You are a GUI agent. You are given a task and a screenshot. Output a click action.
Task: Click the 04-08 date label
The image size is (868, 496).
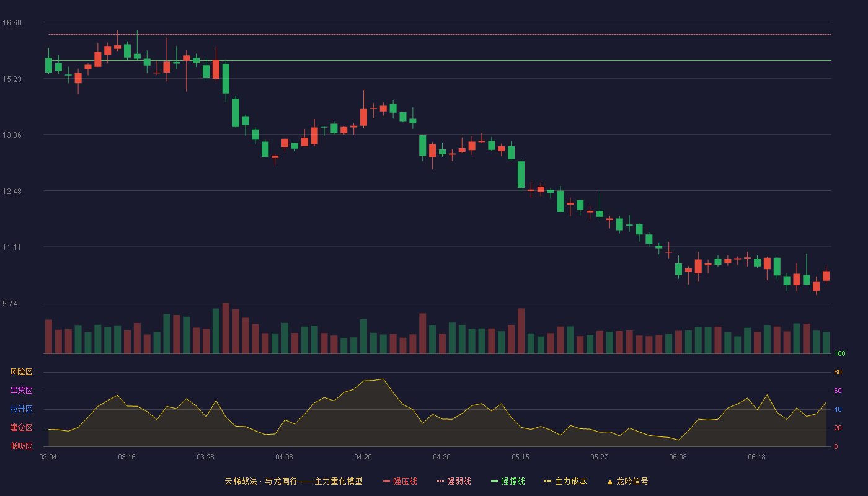pos(284,457)
